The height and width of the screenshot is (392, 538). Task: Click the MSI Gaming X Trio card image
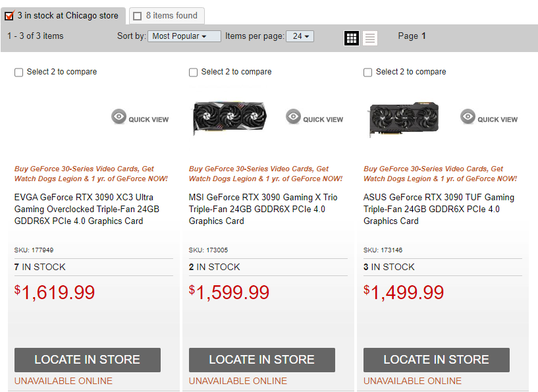229,119
